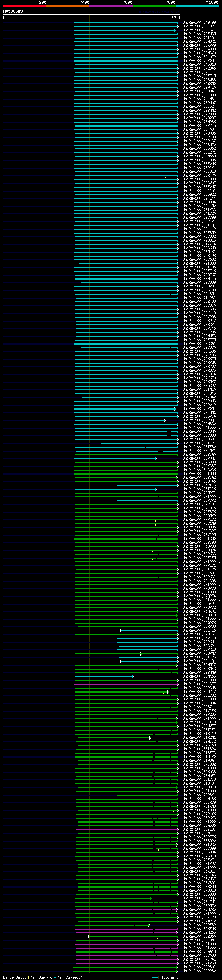Select UniRef100_Q0P034 hit label
The width and height of the screenshot is (222, 980).
coord(199,60)
